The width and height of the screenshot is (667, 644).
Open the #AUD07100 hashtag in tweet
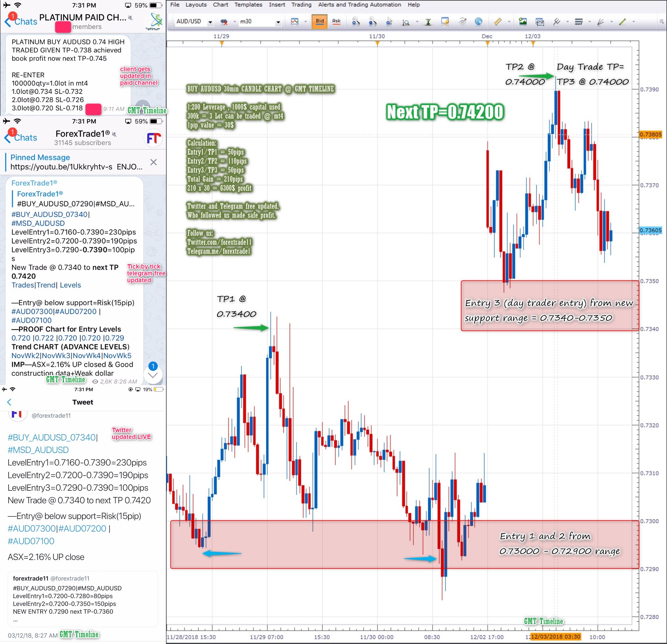(x=31, y=541)
